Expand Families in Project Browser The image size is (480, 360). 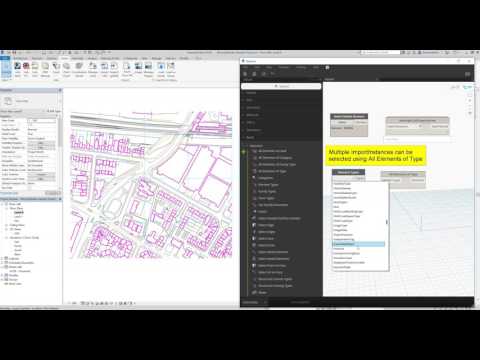click(2, 275)
